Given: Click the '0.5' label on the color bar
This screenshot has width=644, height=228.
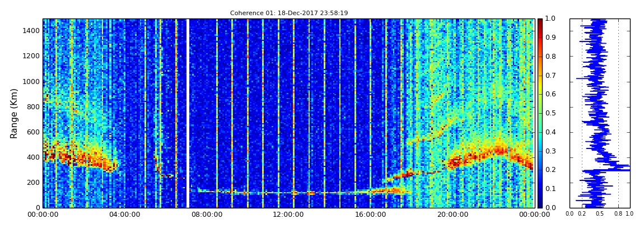Looking at the screenshot, I should [x=549, y=113].
